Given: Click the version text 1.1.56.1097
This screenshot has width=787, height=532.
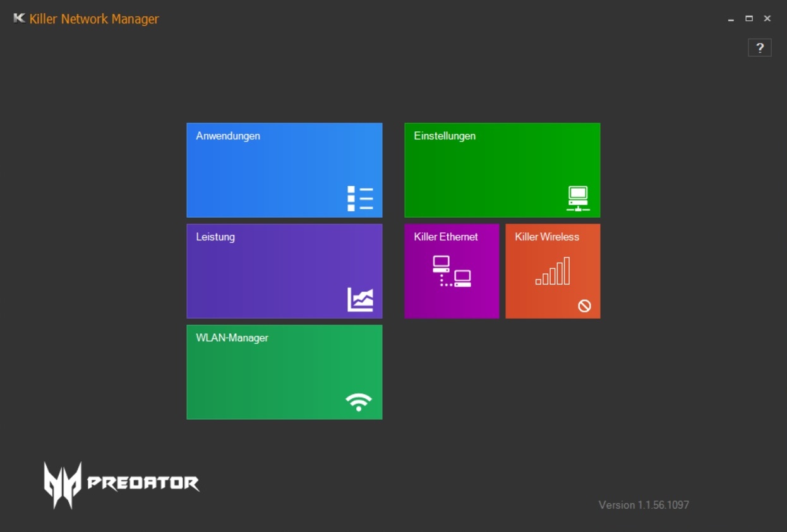Looking at the screenshot, I should pos(644,505).
